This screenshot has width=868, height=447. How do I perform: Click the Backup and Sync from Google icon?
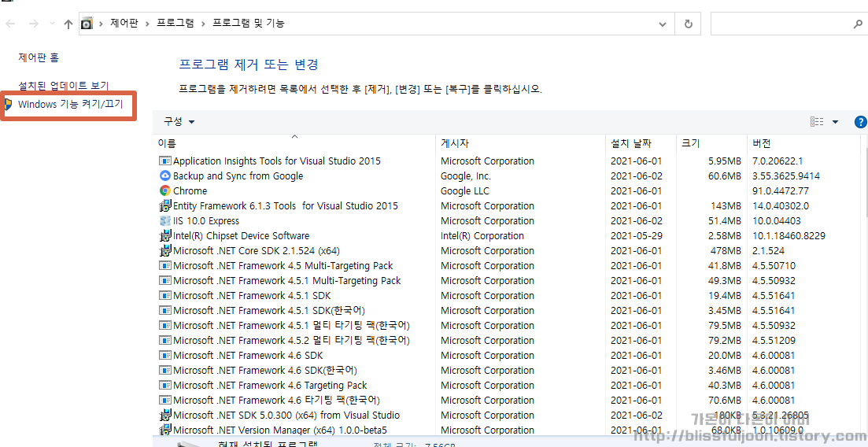[x=165, y=176]
